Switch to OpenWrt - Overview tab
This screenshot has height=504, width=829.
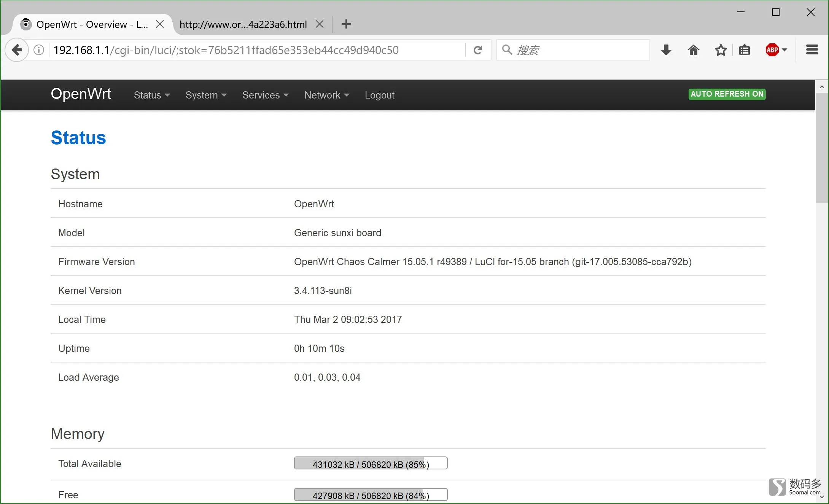pos(92,24)
